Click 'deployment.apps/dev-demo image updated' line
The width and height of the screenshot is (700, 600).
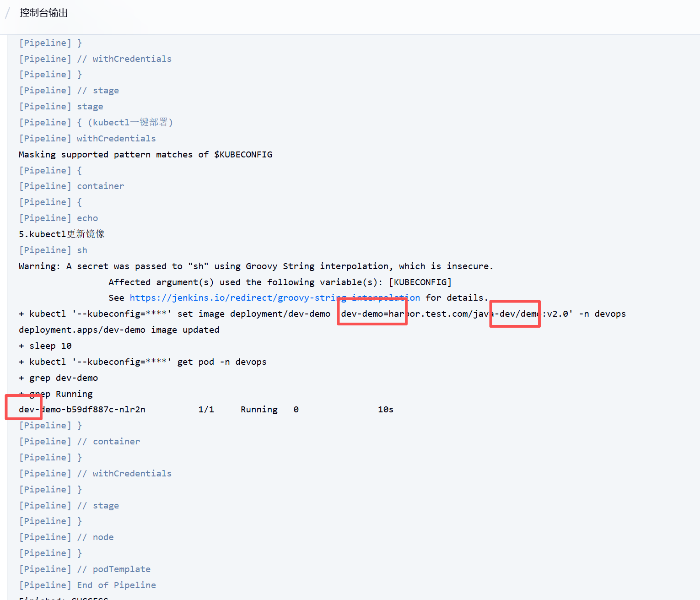click(x=119, y=330)
